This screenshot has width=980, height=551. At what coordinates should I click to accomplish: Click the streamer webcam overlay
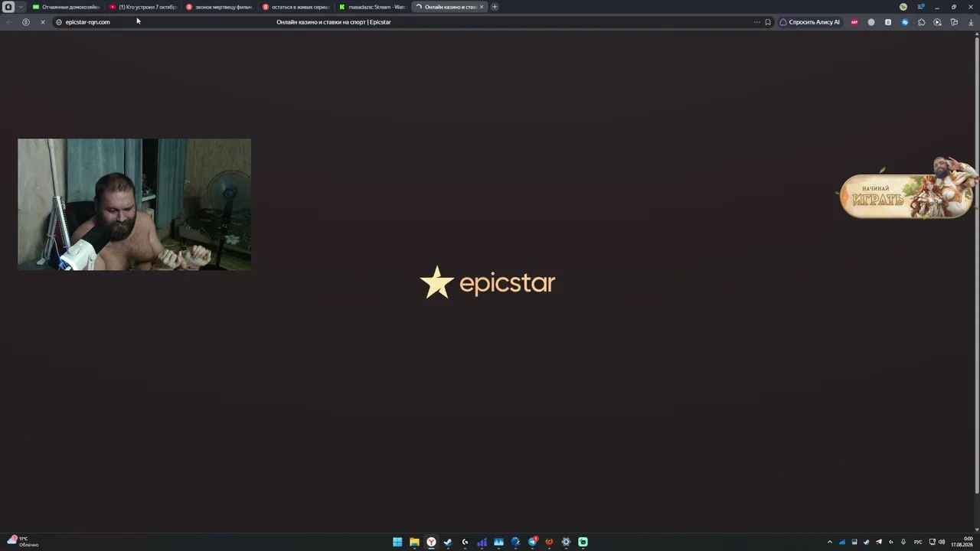(x=134, y=204)
